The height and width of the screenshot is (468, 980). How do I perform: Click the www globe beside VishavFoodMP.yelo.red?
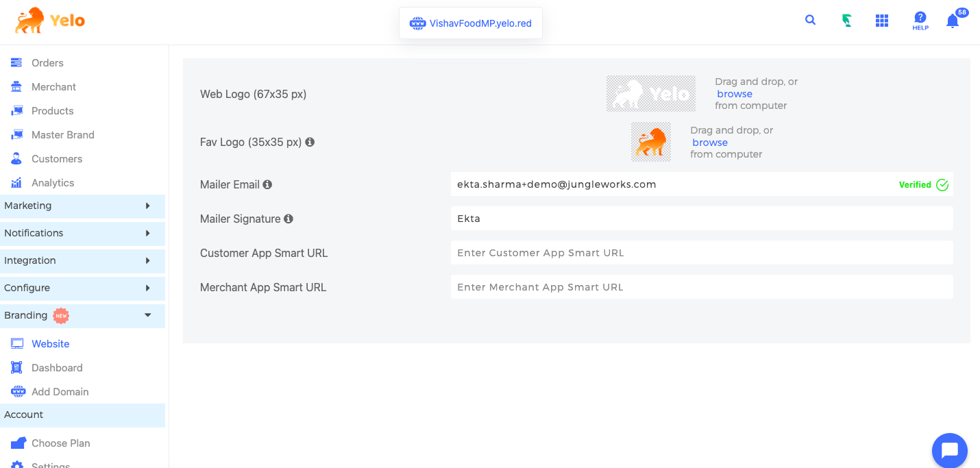[417, 23]
